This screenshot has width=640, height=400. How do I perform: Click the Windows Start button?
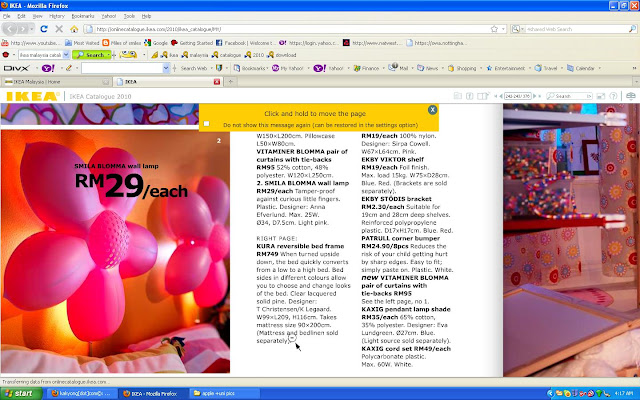[x=20, y=393]
